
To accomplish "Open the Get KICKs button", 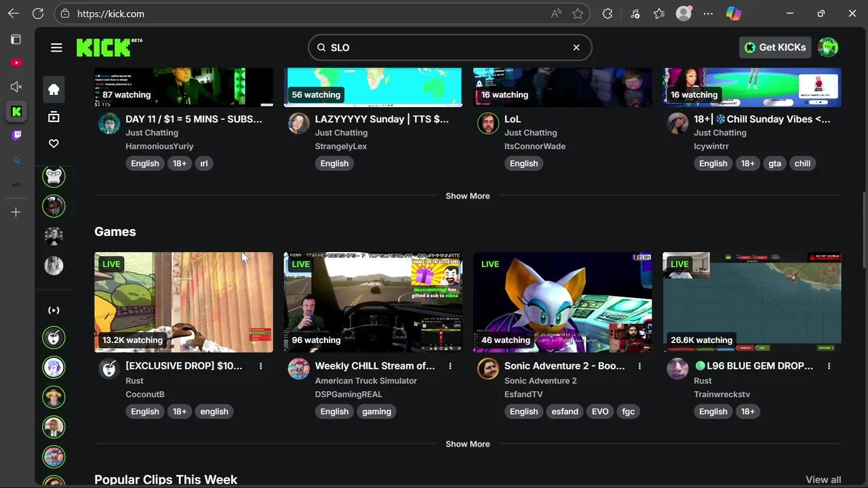I will (775, 47).
